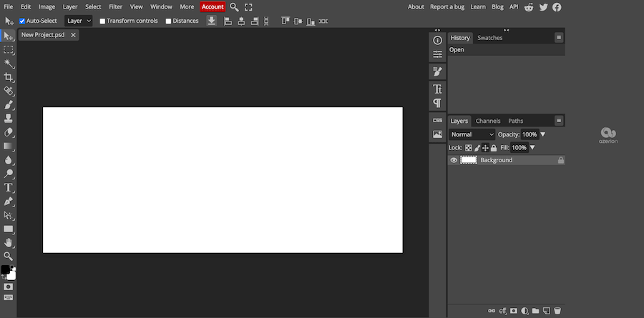Switch to the Swatches tab
The width and height of the screenshot is (644, 318).
[x=489, y=38]
